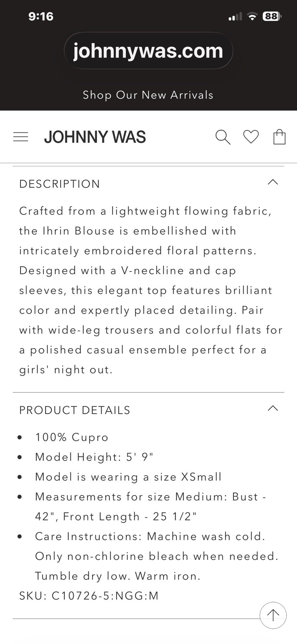Tap the johnnywas.com address bar
Image resolution: width=297 pixels, height=644 pixels.
point(148,51)
